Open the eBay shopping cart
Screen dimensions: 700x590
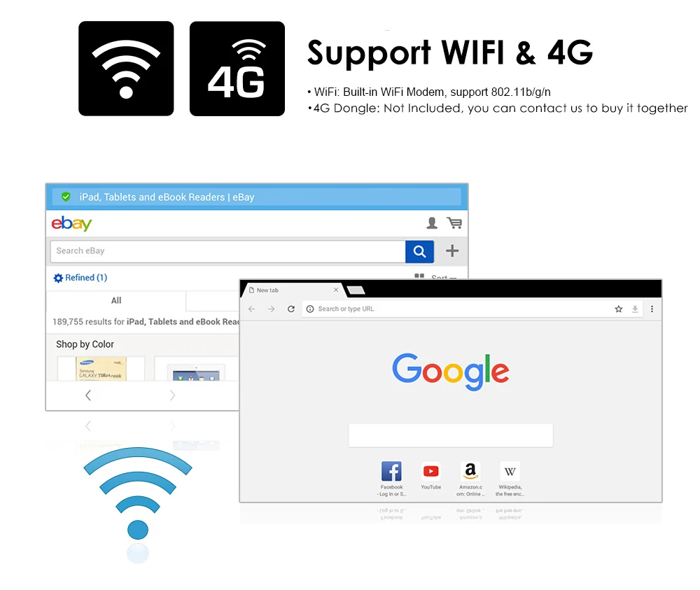454,223
